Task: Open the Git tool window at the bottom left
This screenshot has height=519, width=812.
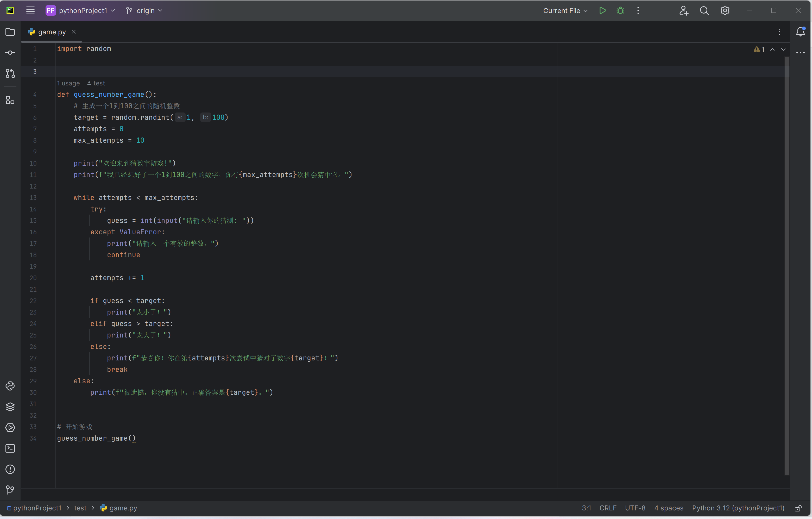Action: [10, 490]
